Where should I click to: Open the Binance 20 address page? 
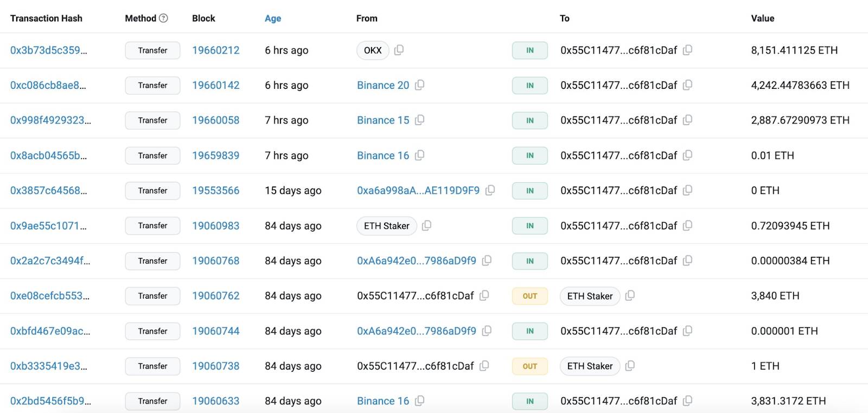pos(383,85)
